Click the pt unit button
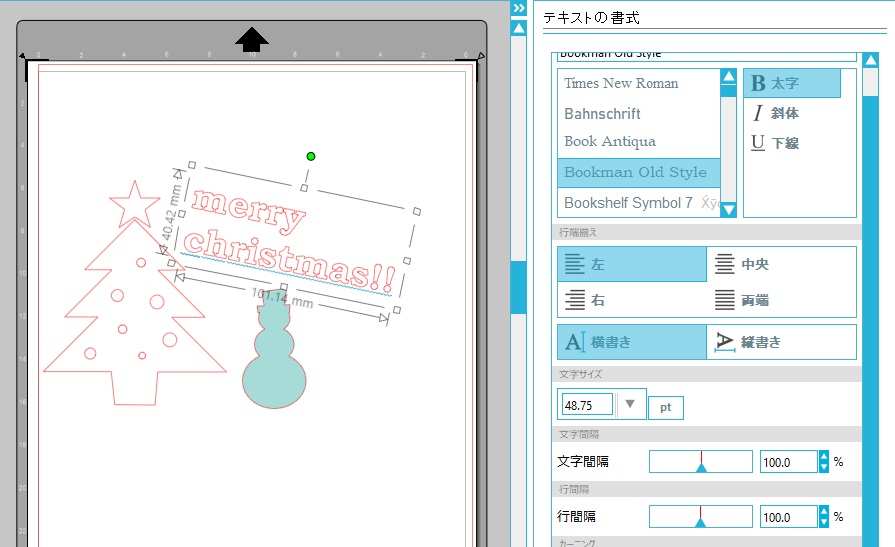Screen dimensions: 895x547 click(x=665, y=408)
